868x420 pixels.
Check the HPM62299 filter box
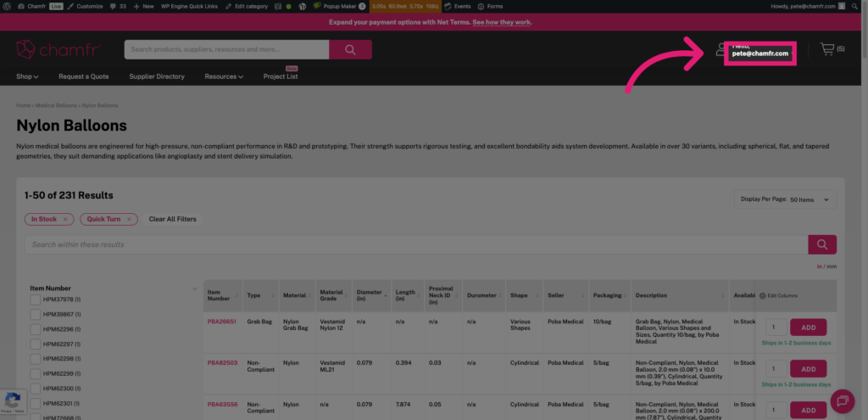click(36, 373)
